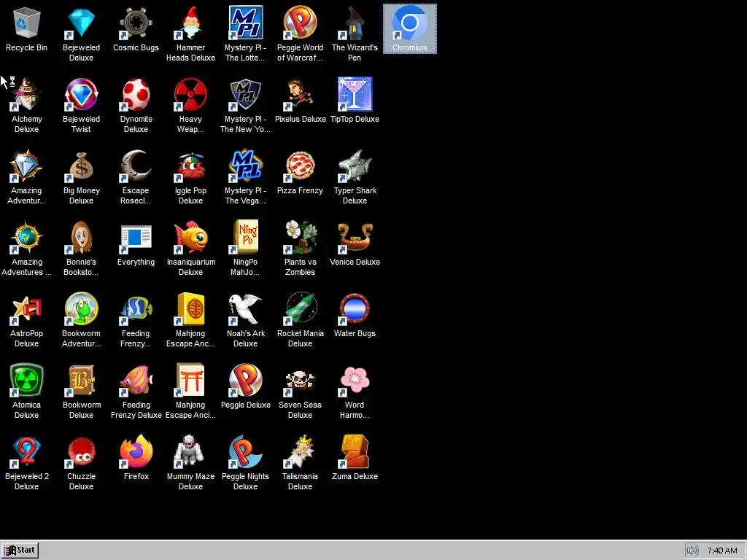Select Mahjong Escape yellow tile icon
The image size is (747, 560).
pyautogui.click(x=190, y=308)
